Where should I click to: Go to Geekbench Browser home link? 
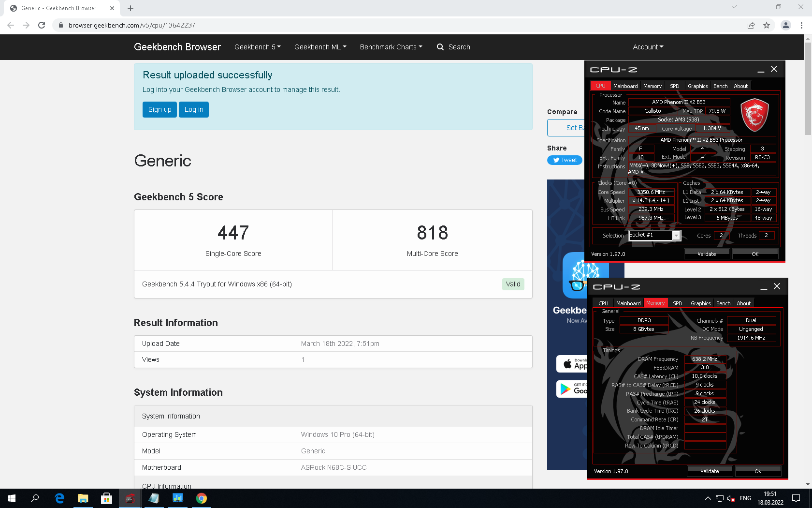point(177,47)
